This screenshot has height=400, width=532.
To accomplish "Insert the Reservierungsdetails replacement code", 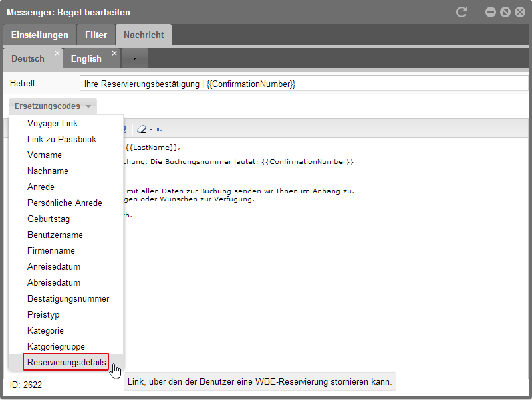I will (x=66, y=362).
